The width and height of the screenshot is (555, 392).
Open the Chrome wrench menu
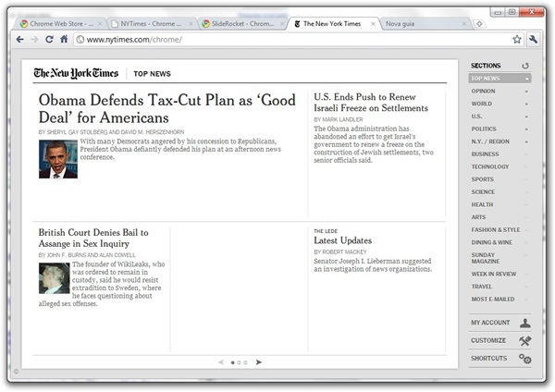(x=533, y=39)
